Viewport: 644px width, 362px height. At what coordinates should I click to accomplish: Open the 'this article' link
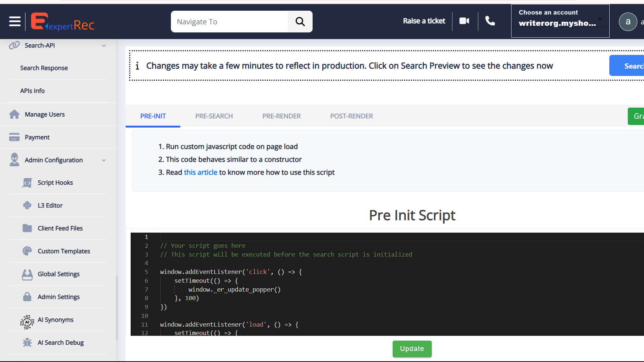coord(200,172)
